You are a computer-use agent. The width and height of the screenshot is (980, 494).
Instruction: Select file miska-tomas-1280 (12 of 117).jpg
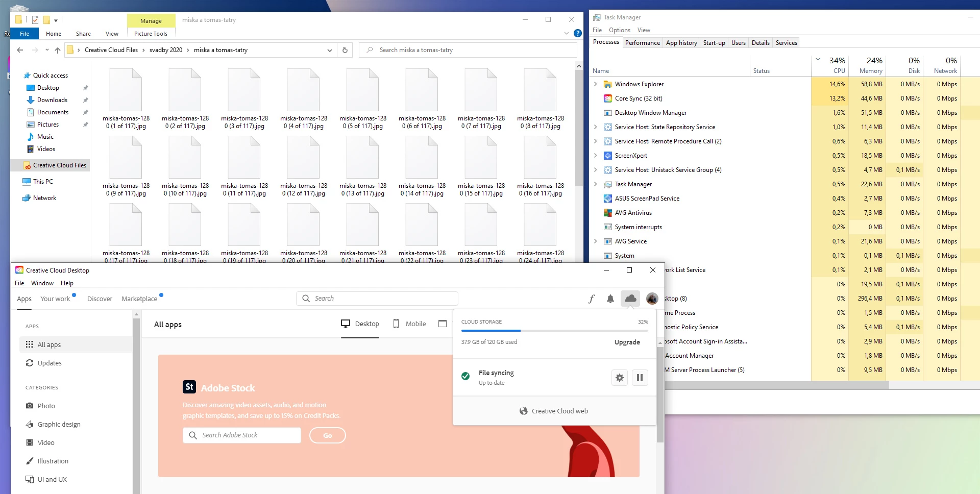coord(304,167)
